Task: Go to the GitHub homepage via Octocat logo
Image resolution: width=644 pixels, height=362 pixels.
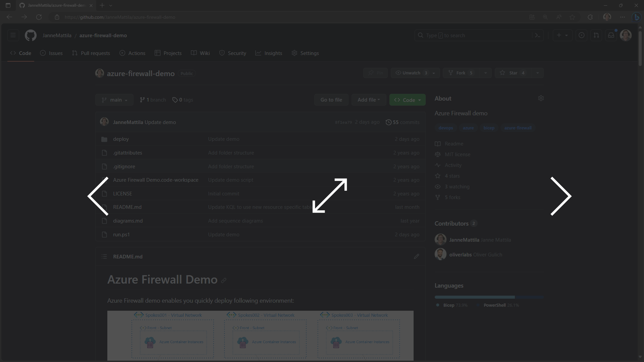Action: pyautogui.click(x=31, y=35)
